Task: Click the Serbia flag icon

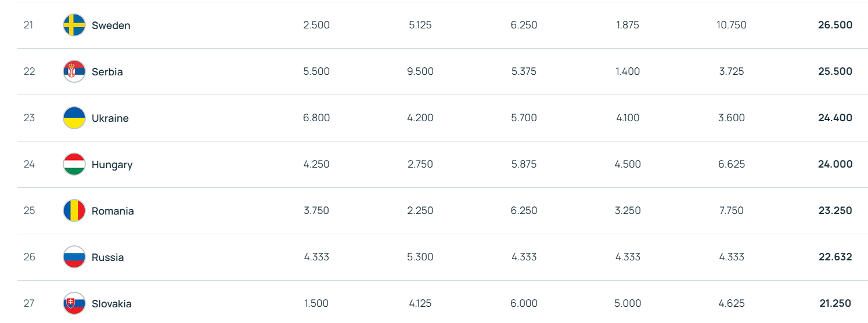Action: (x=74, y=71)
